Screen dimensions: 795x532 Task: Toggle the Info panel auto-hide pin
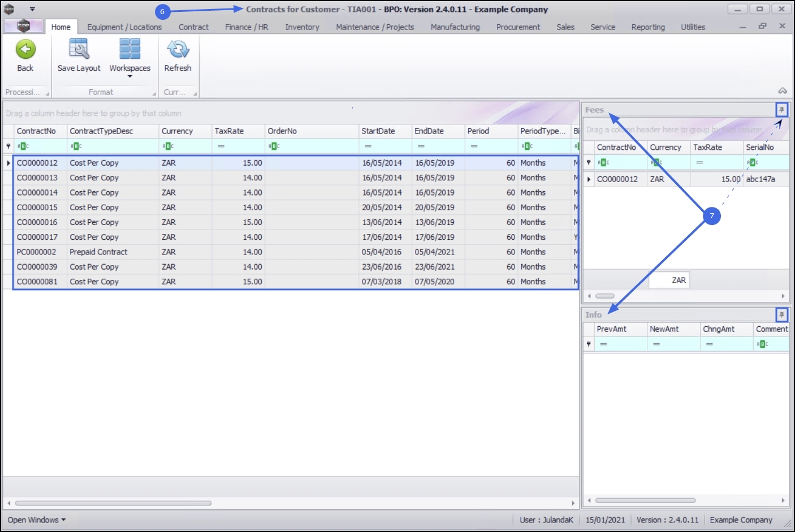[x=781, y=314]
